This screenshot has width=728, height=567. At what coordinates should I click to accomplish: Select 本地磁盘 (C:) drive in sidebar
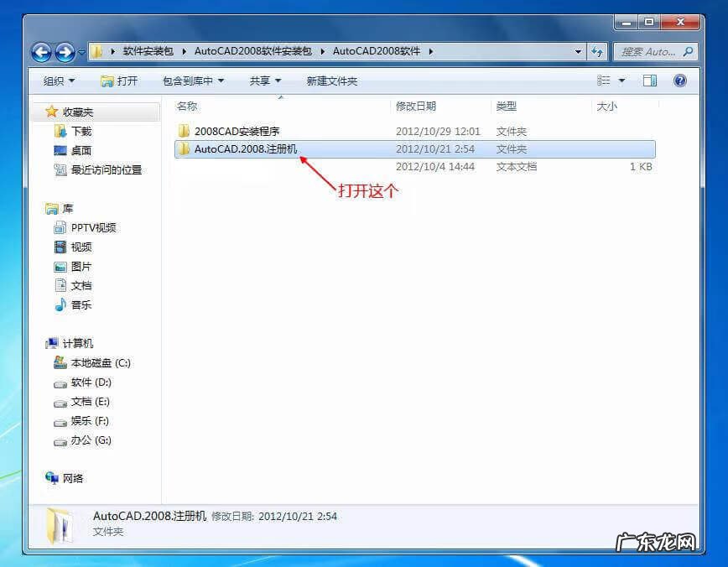[x=100, y=363]
